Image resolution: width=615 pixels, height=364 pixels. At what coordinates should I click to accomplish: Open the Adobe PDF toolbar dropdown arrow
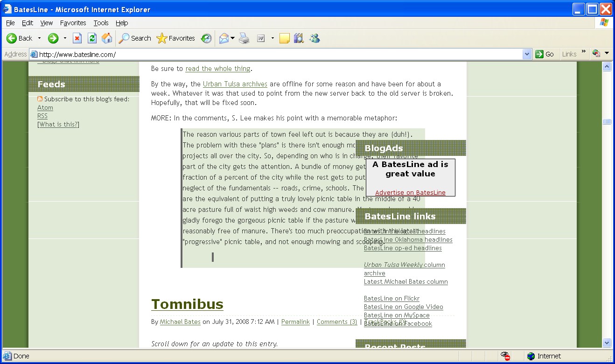coord(607,54)
